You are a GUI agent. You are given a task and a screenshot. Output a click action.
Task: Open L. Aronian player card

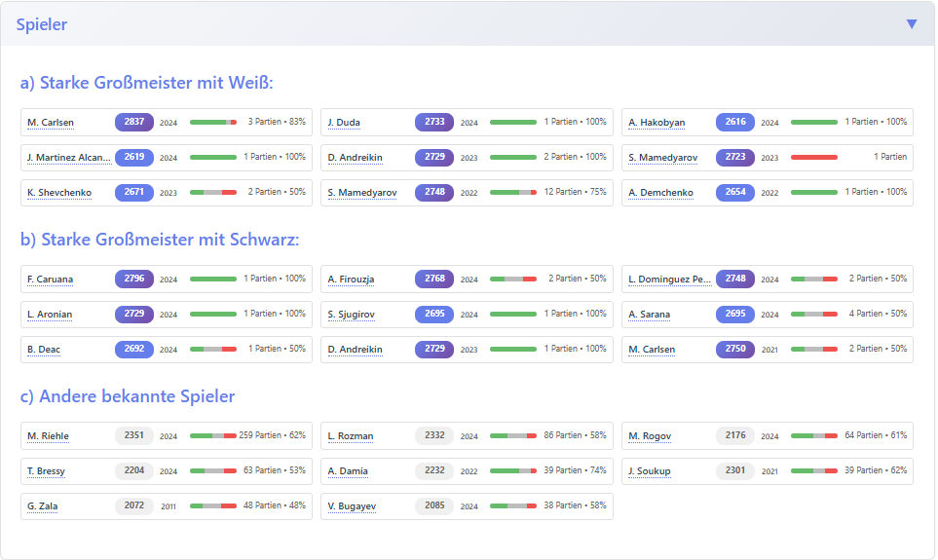click(x=50, y=315)
